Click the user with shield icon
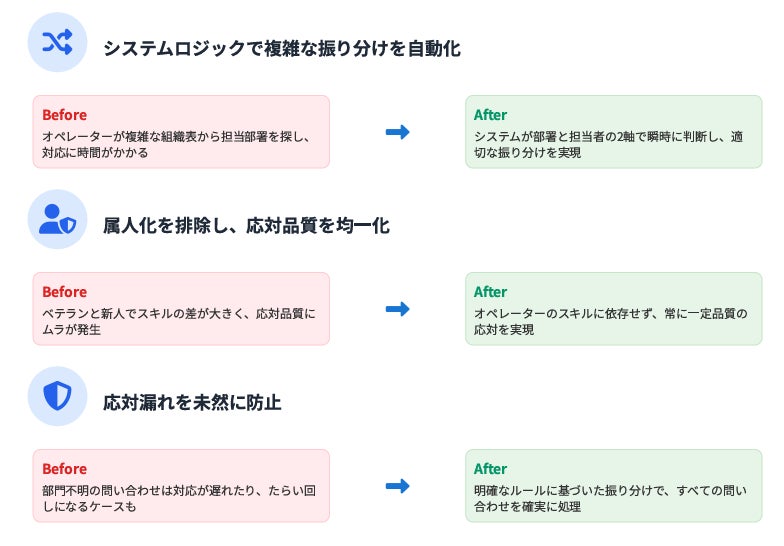Screen dimensions: 784x546 click(58, 219)
